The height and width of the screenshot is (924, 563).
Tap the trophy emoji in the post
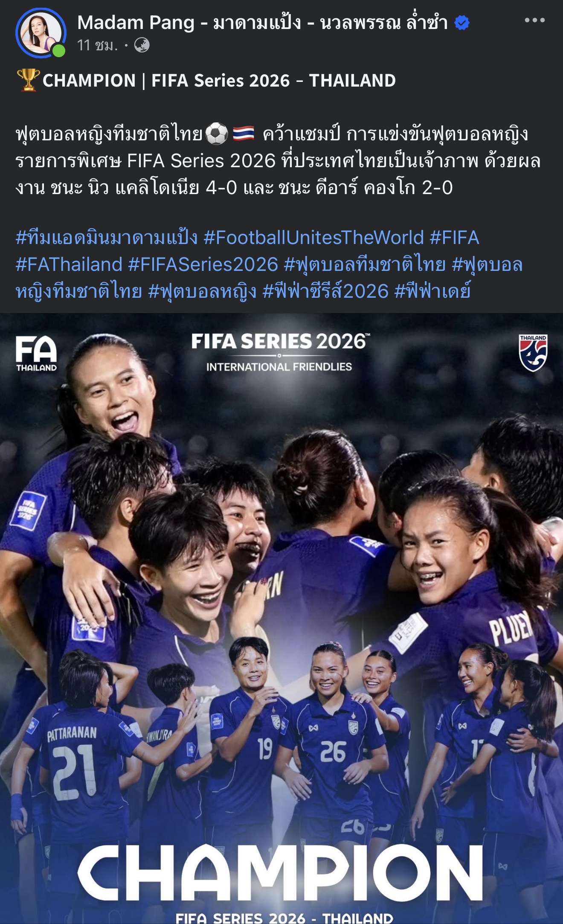point(28,80)
